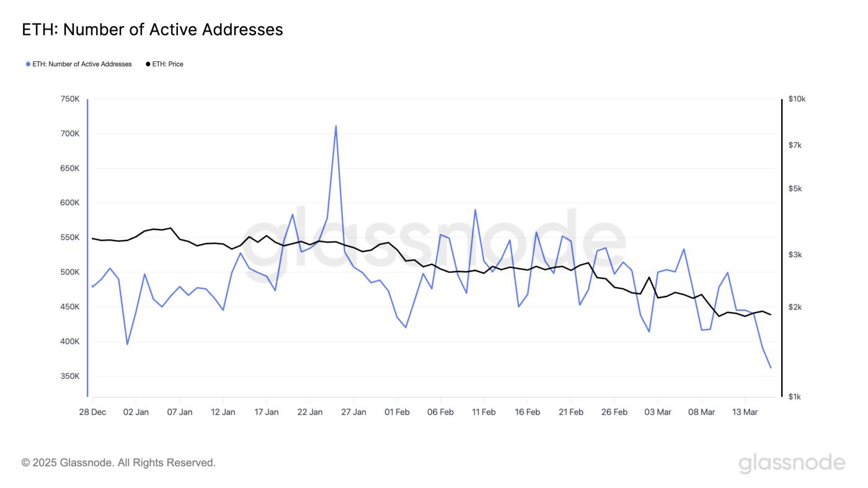The height and width of the screenshot is (488, 868).
Task: Click the chart title ETH: Number of Active Addresses
Action: [152, 29]
